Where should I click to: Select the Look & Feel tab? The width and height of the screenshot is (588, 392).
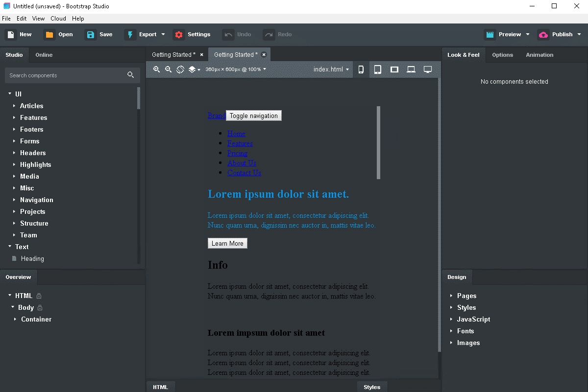464,55
